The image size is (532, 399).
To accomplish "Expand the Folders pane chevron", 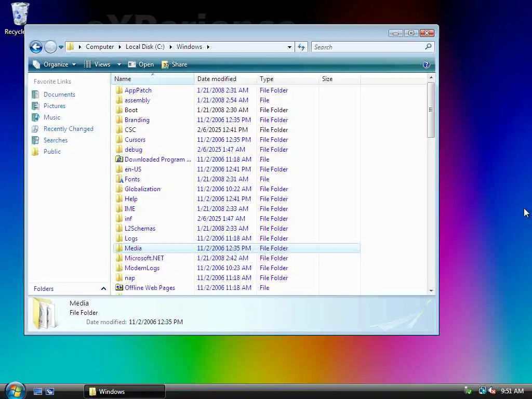I will (x=103, y=289).
